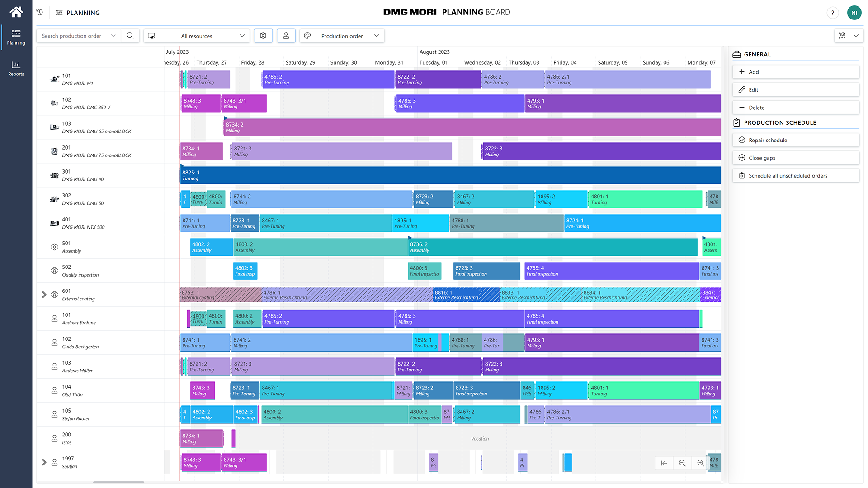Toggle personnel resources person button

(286, 36)
